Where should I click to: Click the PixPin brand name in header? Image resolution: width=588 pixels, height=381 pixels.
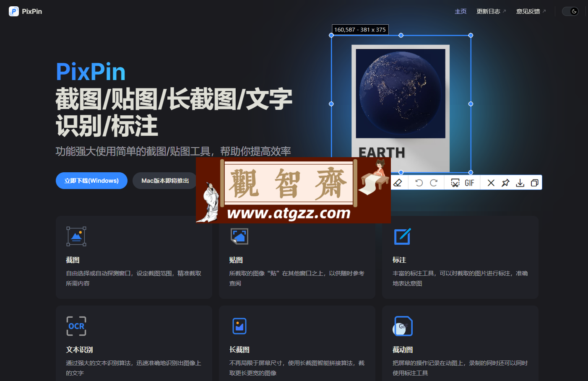tap(32, 11)
